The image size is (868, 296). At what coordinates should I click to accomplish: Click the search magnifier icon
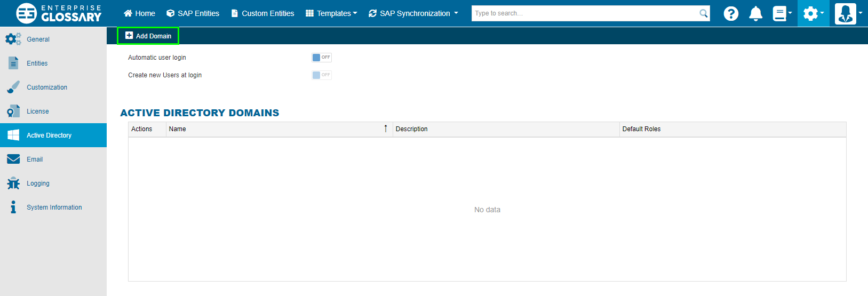[704, 13]
